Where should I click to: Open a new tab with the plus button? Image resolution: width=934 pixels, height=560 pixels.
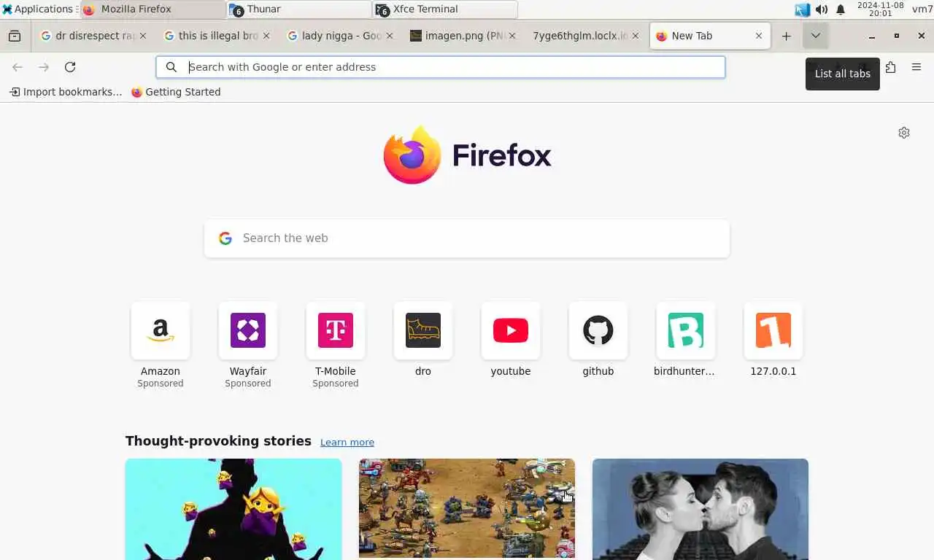tap(786, 36)
